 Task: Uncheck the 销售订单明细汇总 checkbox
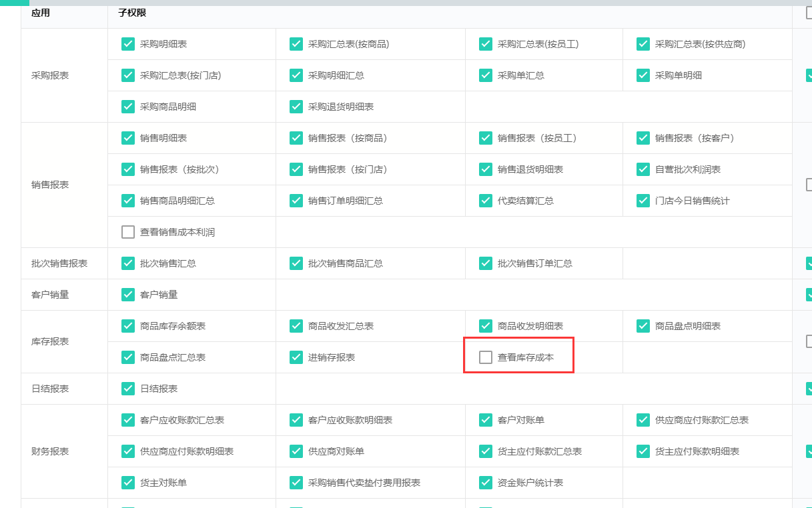coord(296,201)
